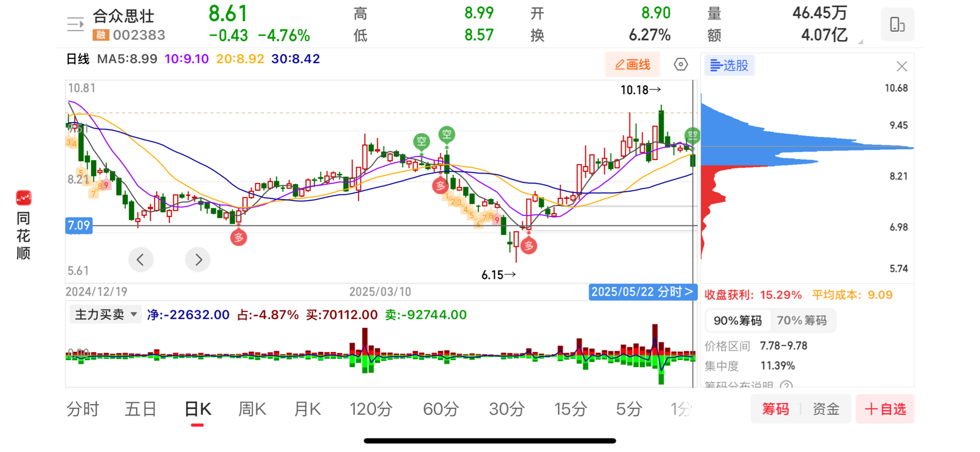Tap the stock name 合众思壮
Viewport: 980px width, 452px height.
pos(123,16)
